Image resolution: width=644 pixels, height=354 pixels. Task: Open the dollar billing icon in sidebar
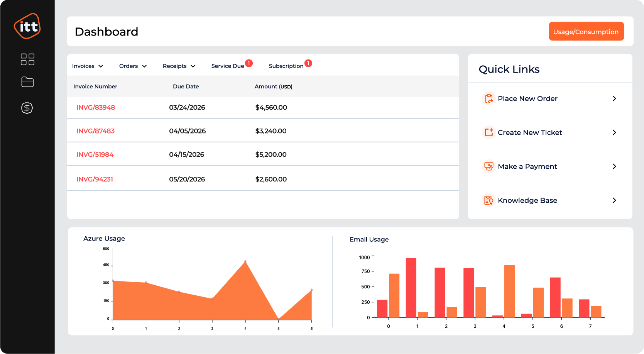click(27, 108)
